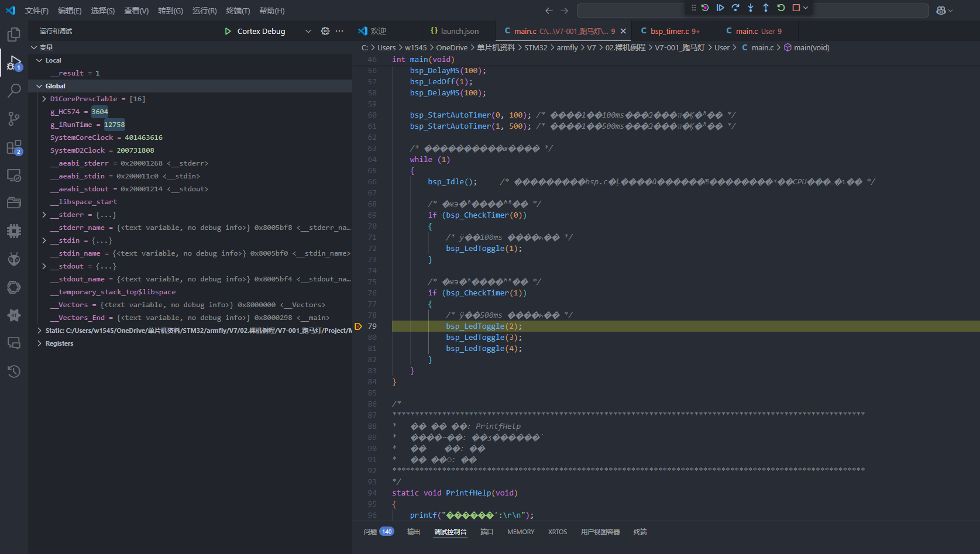Open the hexagon-shaped activity bar icon
The height and width of the screenshot is (554, 980).
tap(14, 287)
